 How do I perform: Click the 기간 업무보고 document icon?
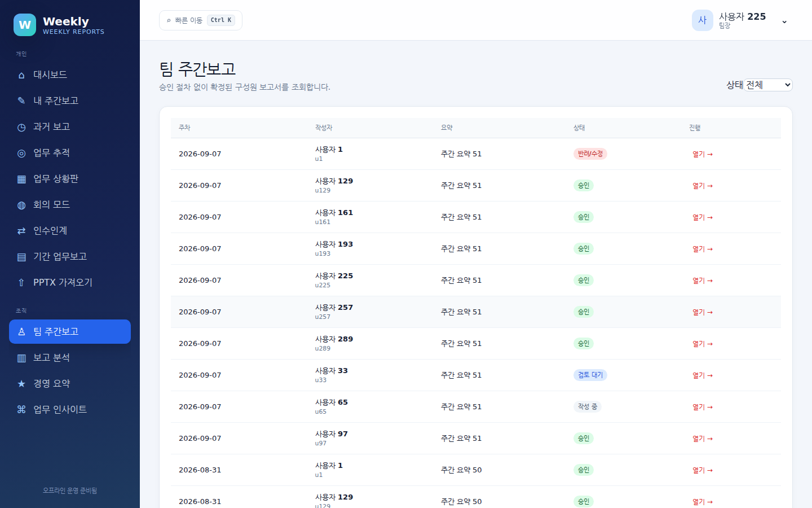point(21,257)
